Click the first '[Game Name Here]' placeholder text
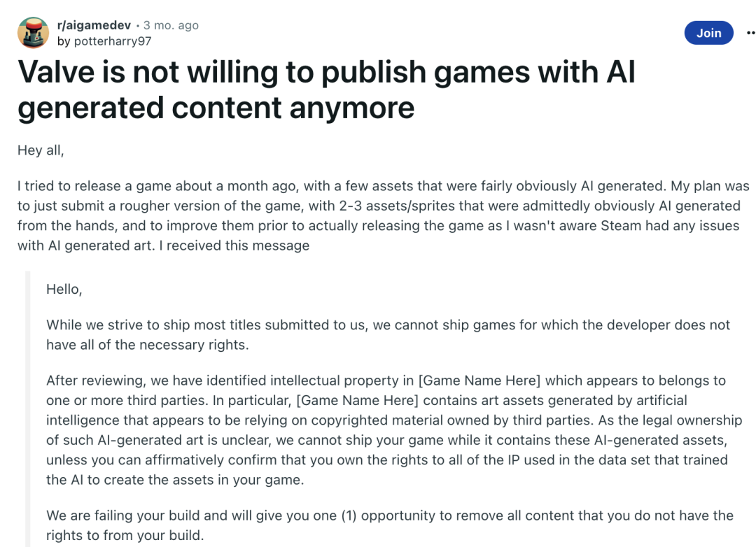756x547 pixels. point(479,381)
